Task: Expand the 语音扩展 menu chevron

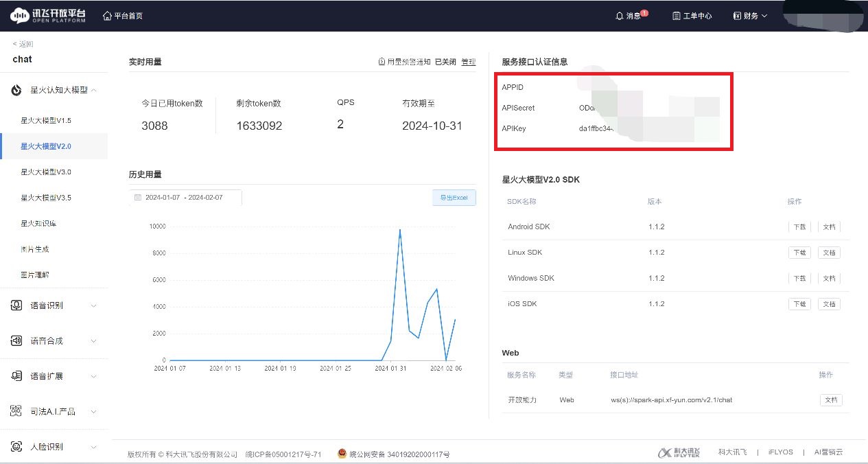Action: 93,376
